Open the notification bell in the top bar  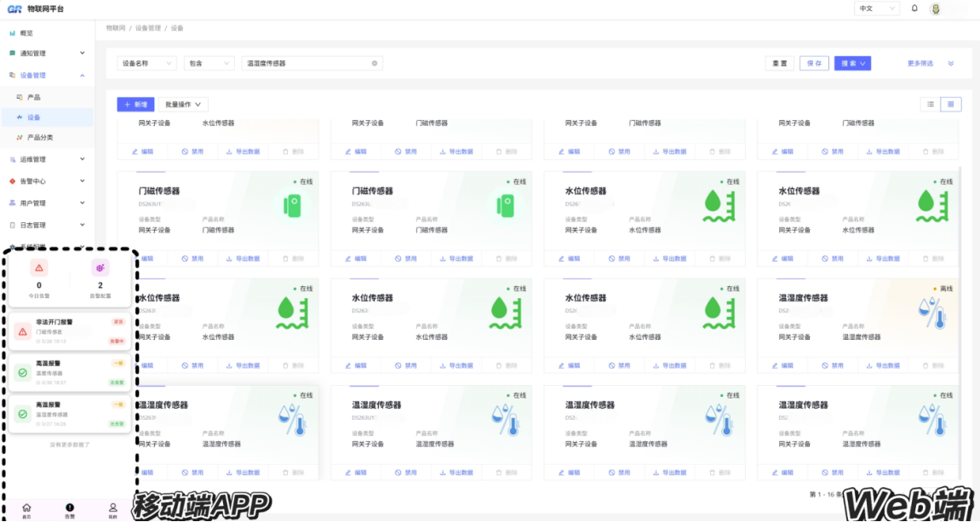click(914, 9)
